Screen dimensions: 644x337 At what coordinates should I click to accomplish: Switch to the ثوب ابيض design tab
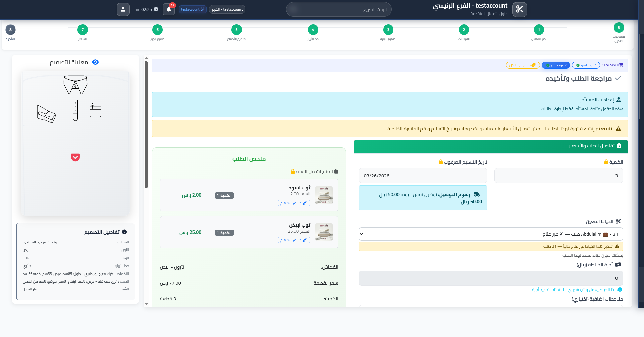coord(556,65)
